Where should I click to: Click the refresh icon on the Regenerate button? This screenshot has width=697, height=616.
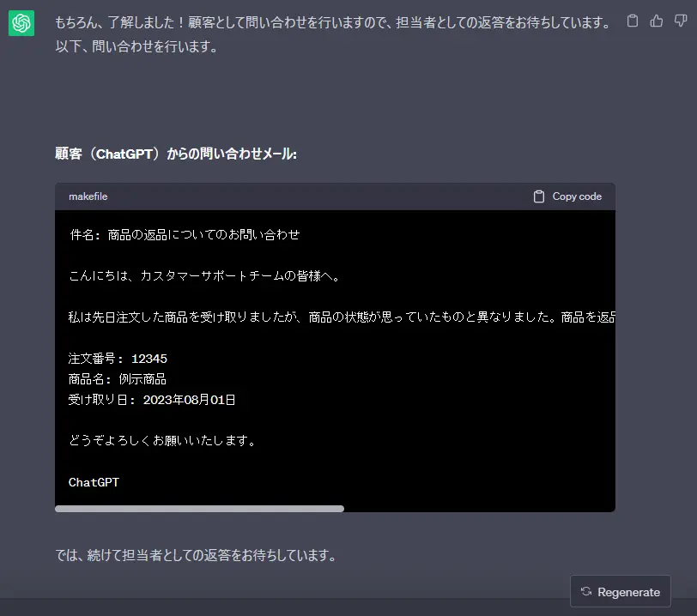pyautogui.click(x=589, y=591)
